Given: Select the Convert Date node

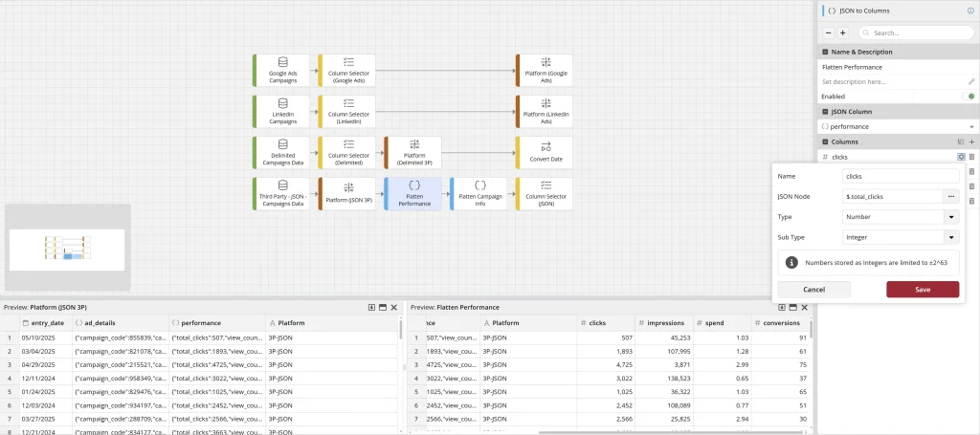Looking at the screenshot, I should pos(545,152).
